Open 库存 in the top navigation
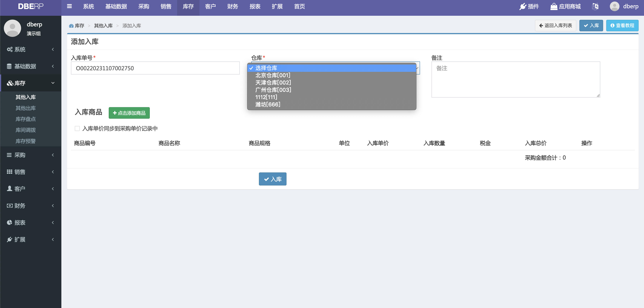 pos(188,7)
